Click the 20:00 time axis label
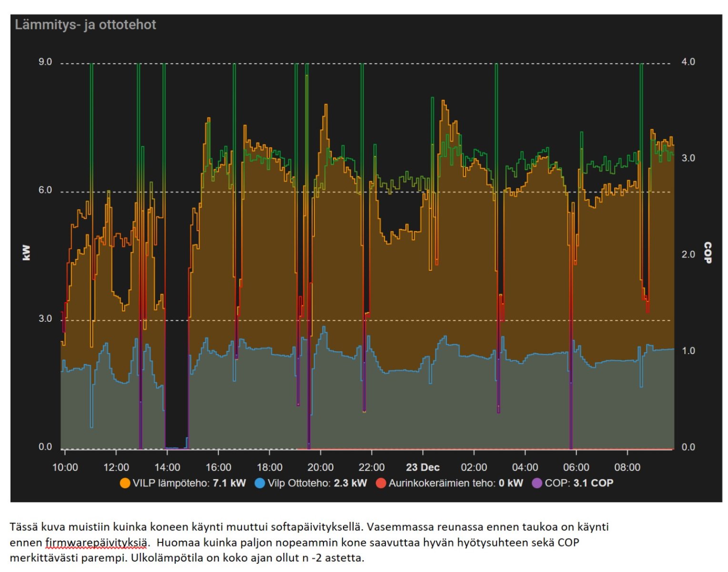728x572 pixels. point(321,467)
